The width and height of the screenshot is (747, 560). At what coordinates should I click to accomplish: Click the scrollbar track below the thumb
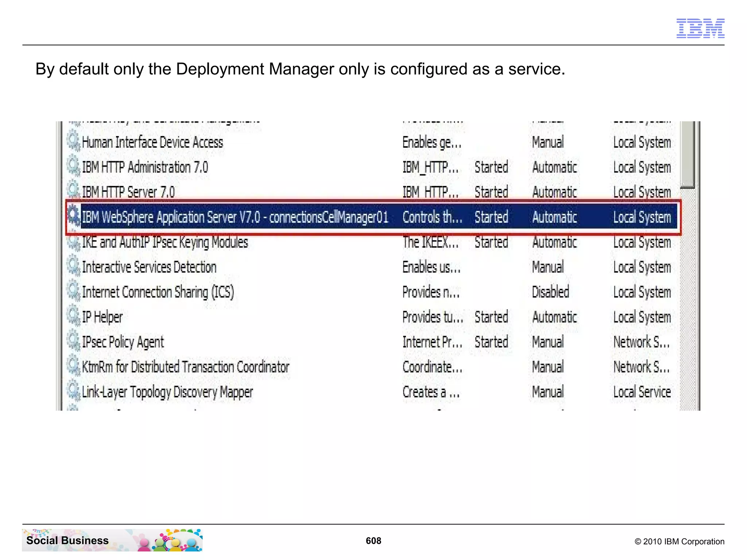coord(688,299)
